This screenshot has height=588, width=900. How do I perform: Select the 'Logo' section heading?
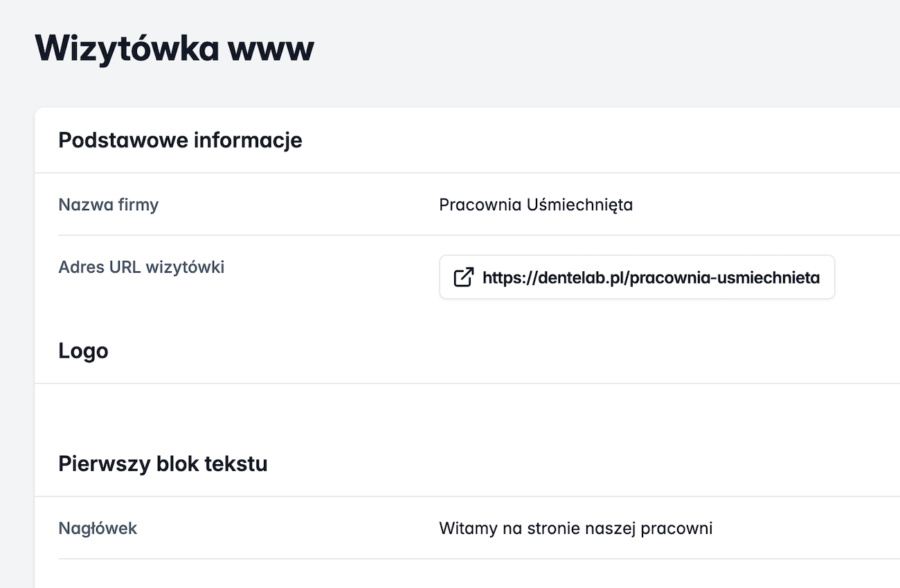pos(83,351)
